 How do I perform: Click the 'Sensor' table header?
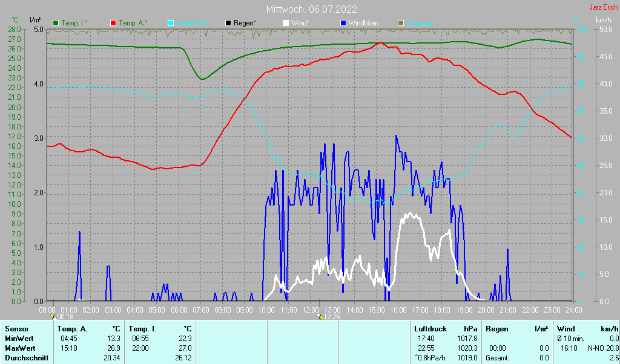[17, 329]
